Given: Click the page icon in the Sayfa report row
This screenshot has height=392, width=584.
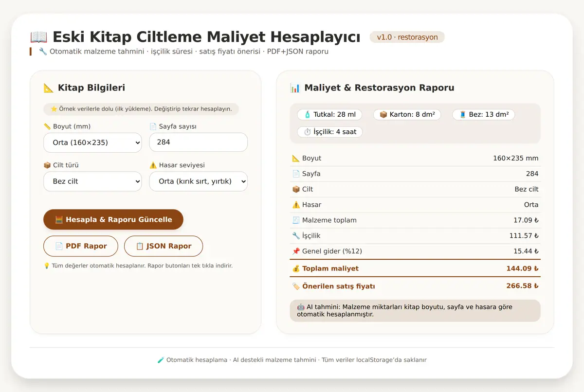Looking at the screenshot, I should coord(296,174).
